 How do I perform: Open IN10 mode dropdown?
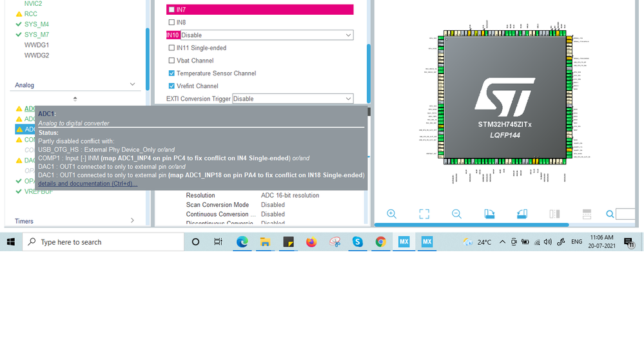tap(267, 35)
